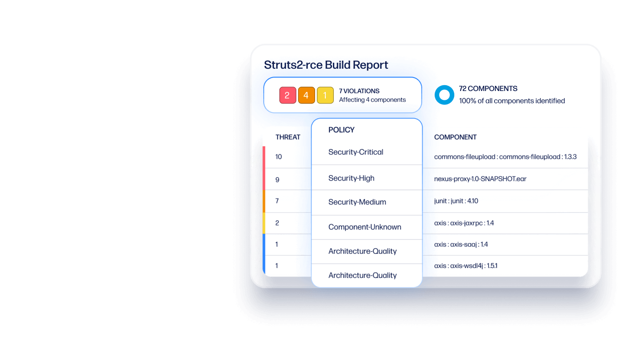Click '100% of all components identified' text
The height and width of the screenshot is (364, 623).
tap(512, 101)
